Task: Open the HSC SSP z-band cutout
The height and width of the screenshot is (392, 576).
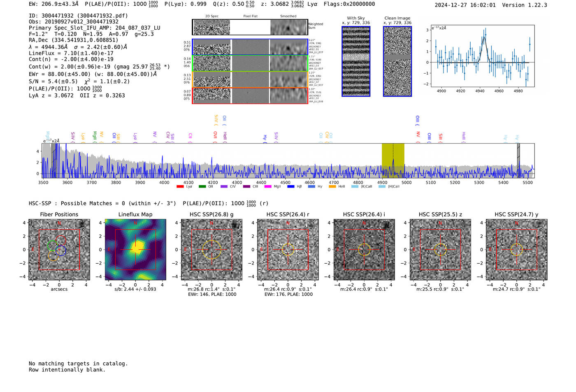Action: pos(440,250)
